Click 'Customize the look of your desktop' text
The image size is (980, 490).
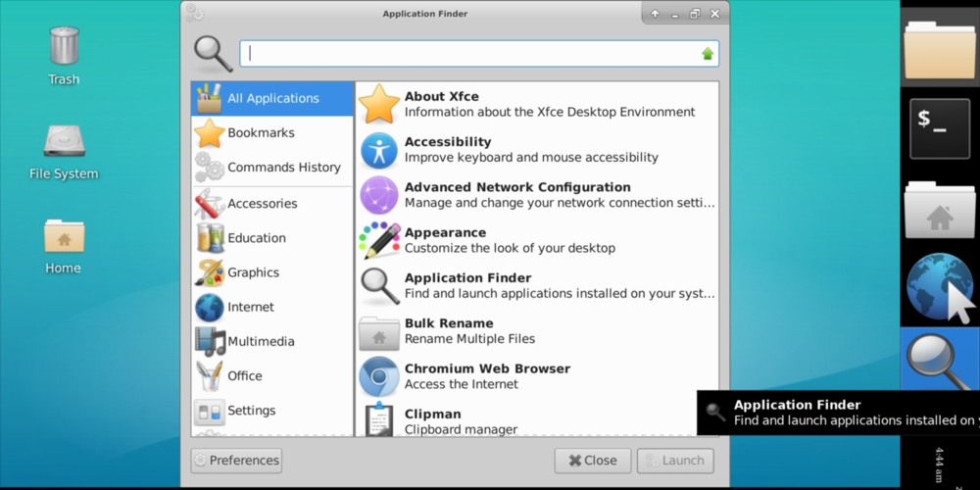[x=510, y=248]
